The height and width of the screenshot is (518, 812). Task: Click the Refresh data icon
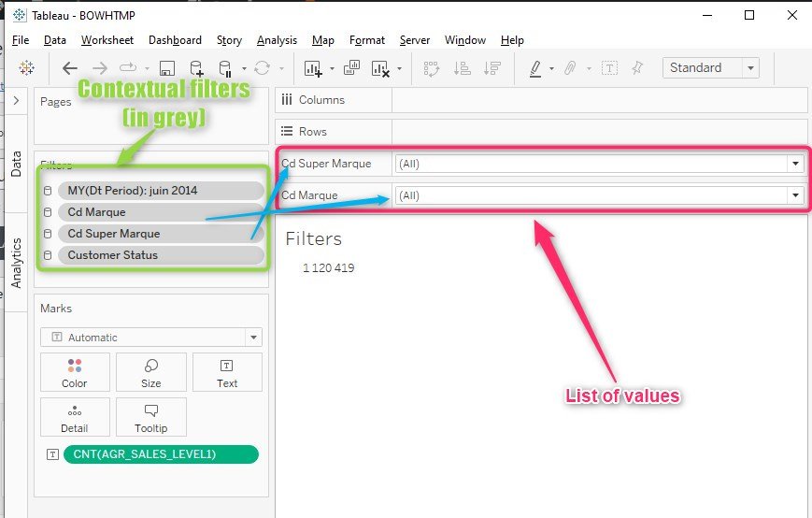[262, 68]
